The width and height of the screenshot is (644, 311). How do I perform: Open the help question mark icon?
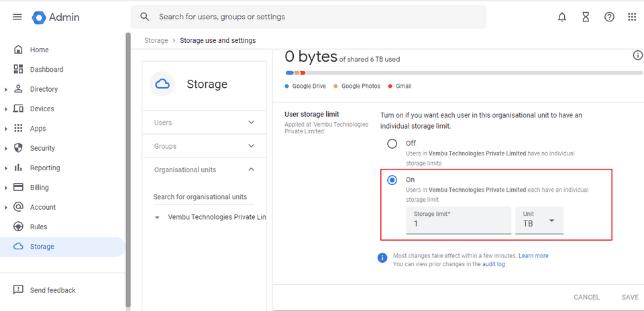609,17
